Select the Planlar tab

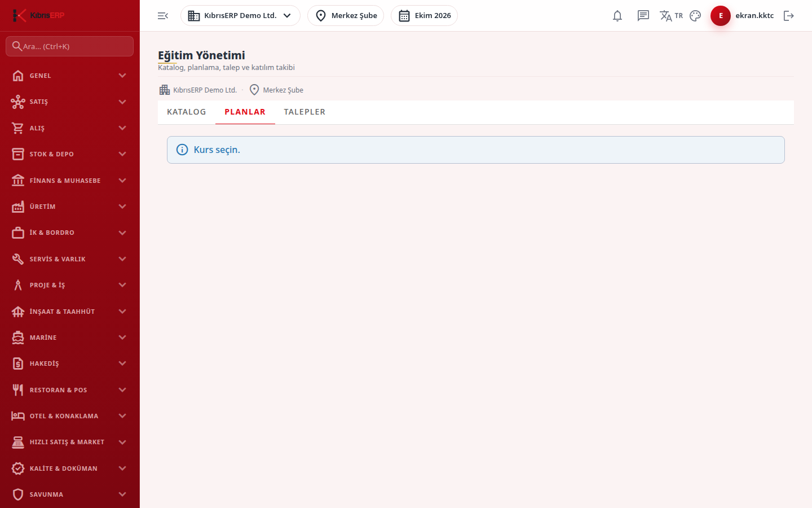[x=245, y=112]
